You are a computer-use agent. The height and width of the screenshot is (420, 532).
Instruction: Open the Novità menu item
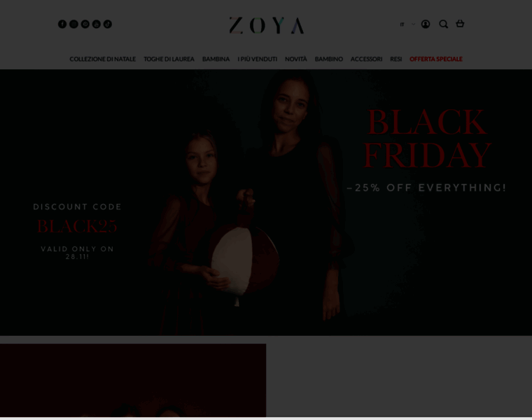[296, 59]
